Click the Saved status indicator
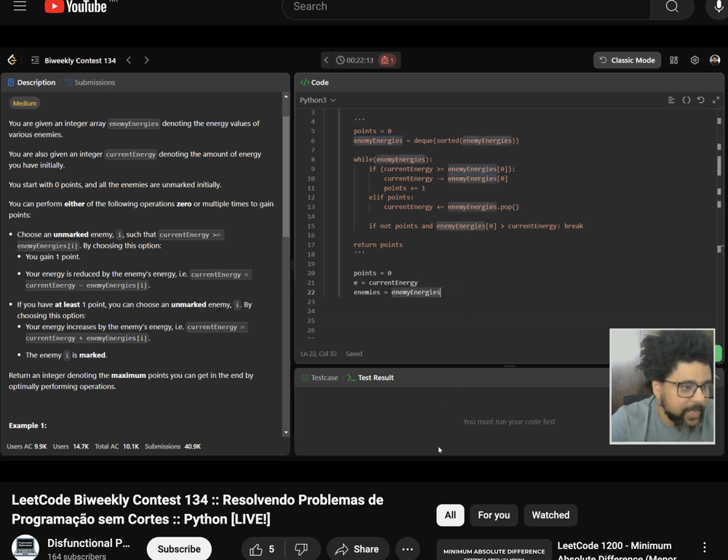The width and height of the screenshot is (728, 560). tap(354, 354)
